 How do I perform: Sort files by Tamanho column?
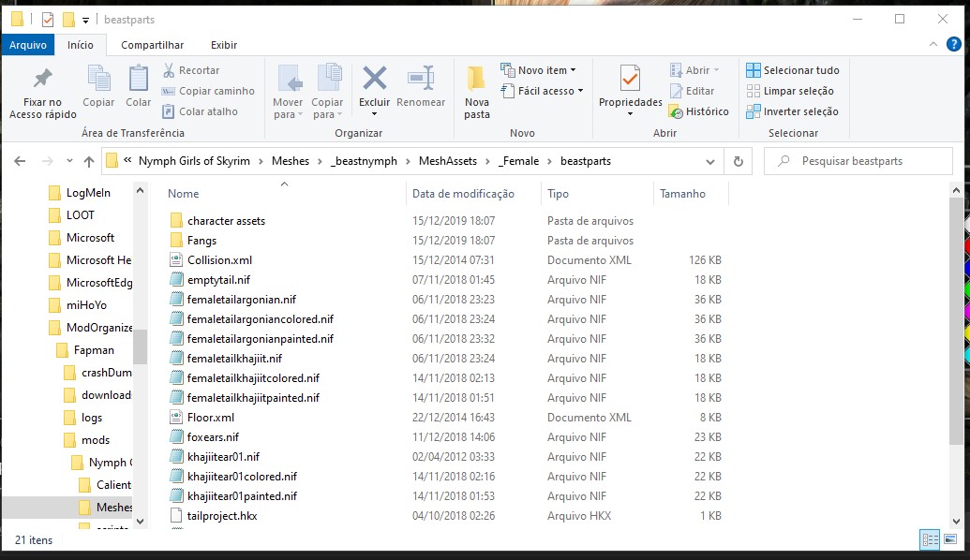click(691, 194)
